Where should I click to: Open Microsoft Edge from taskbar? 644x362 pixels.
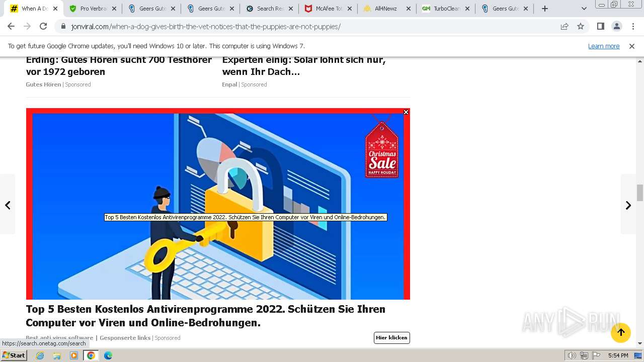[x=108, y=355]
